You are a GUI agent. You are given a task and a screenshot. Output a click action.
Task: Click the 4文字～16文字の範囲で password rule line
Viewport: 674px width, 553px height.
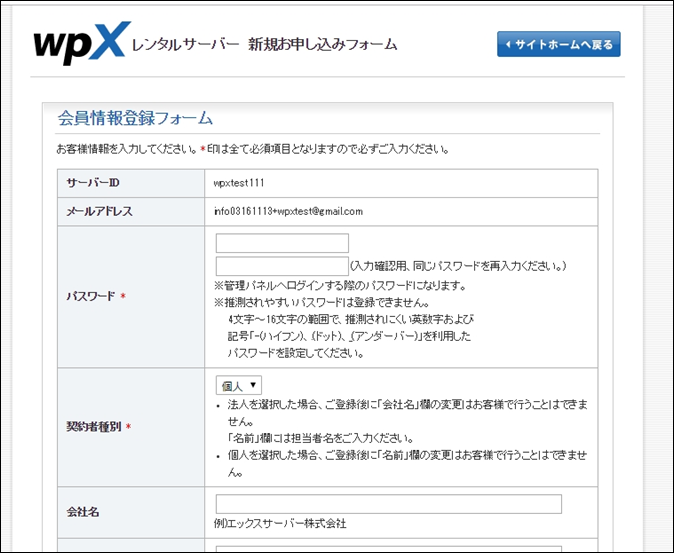click(351, 319)
